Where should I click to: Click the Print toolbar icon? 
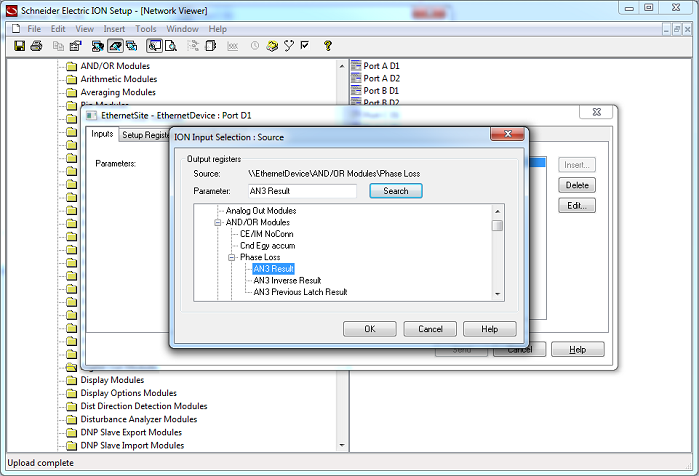[37, 45]
